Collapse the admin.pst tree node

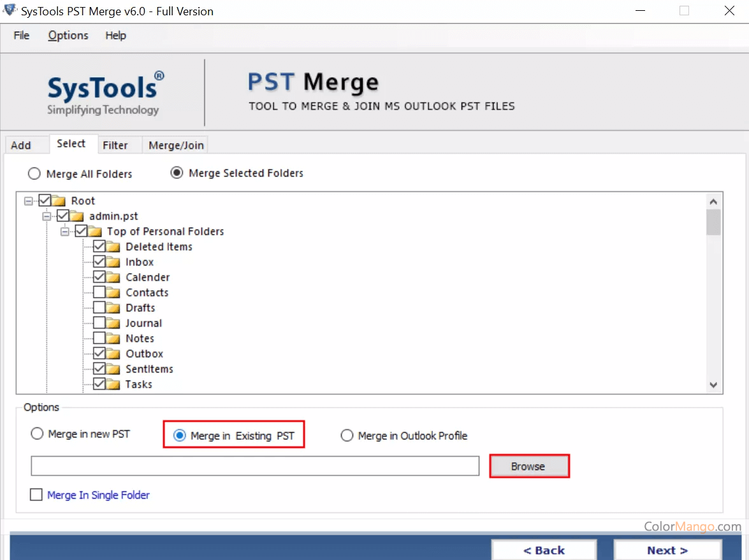point(47,216)
